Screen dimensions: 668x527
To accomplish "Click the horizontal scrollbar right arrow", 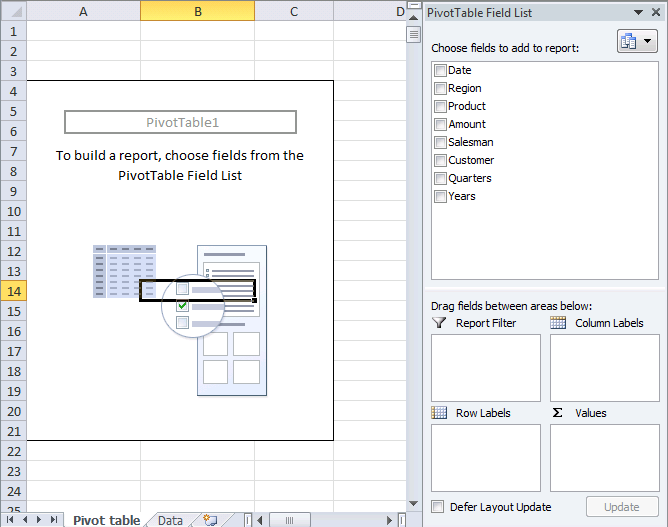I will pyautogui.click(x=389, y=520).
